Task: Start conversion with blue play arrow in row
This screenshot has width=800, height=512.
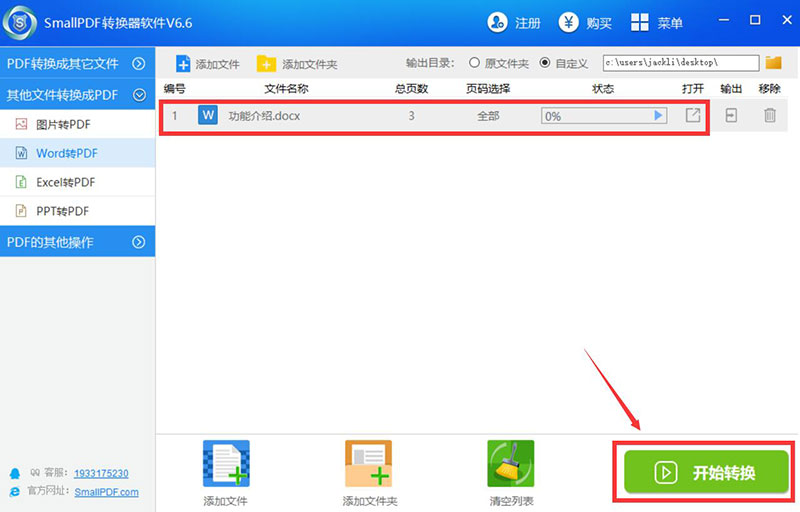Action: 658,116
